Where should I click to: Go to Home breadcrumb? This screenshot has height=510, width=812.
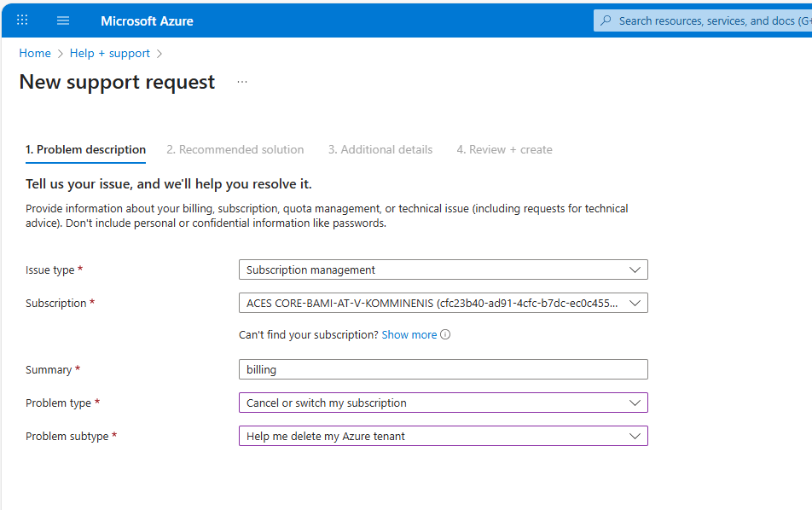(35, 54)
